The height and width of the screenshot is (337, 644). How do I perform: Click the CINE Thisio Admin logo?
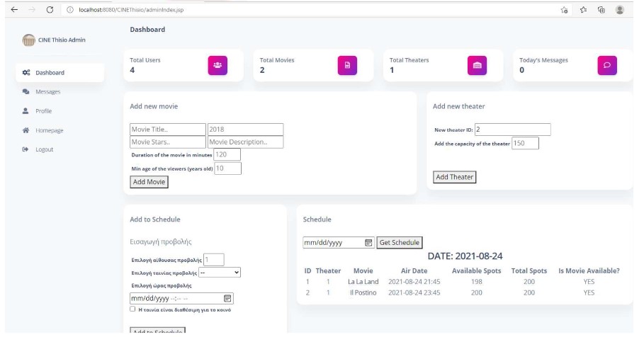29,40
